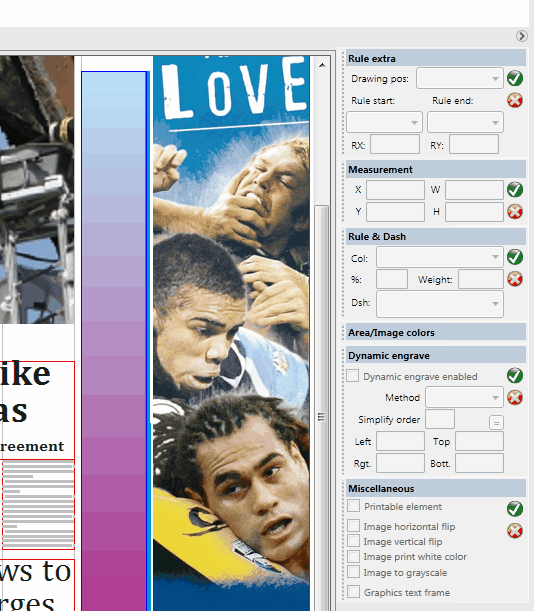Open the Rule start dropdown

tap(384, 122)
